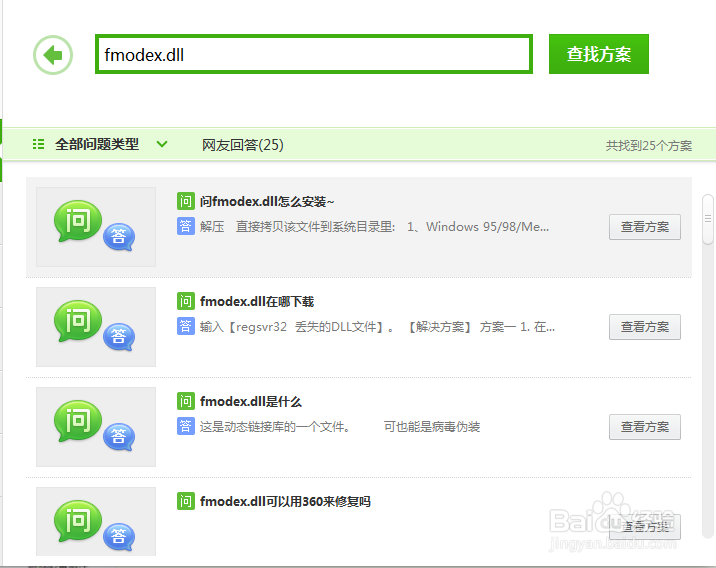The height and width of the screenshot is (568, 716).
Task: Click the 共找到25个方案 result count text
Action: point(648,146)
